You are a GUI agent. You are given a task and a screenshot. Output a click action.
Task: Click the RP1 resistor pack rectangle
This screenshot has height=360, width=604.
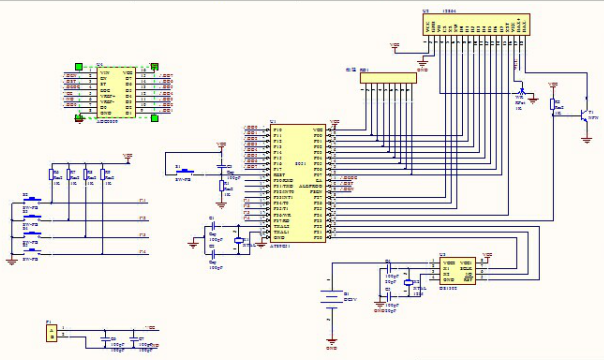[x=388, y=78]
